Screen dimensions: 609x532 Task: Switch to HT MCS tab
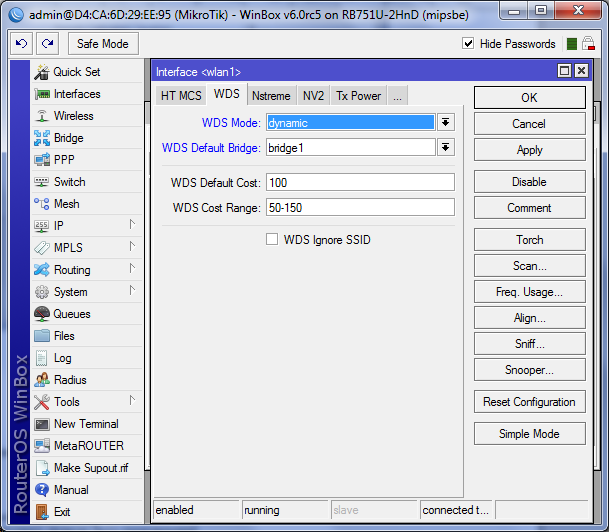181,96
